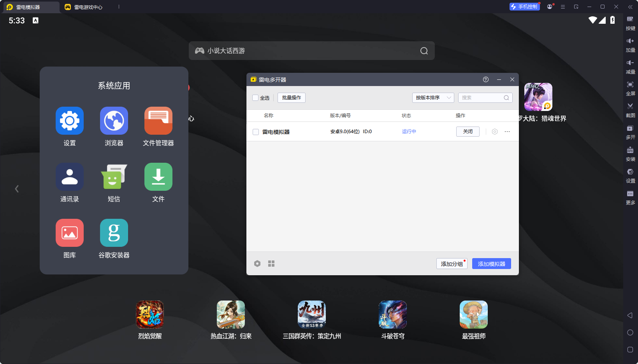Open the help icon in 雷电多开器
638x364 pixels.
485,79
